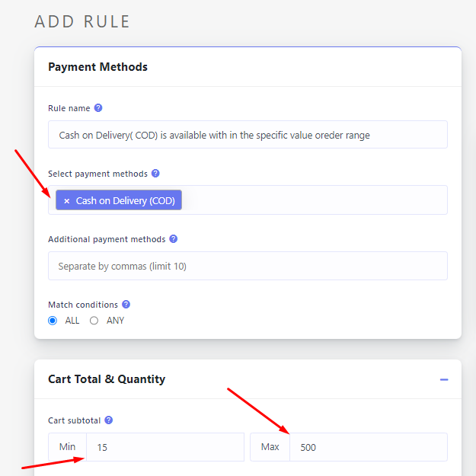This screenshot has height=476, width=476.
Task: Remove Cash on Delivery tag with x
Action: (x=66, y=201)
